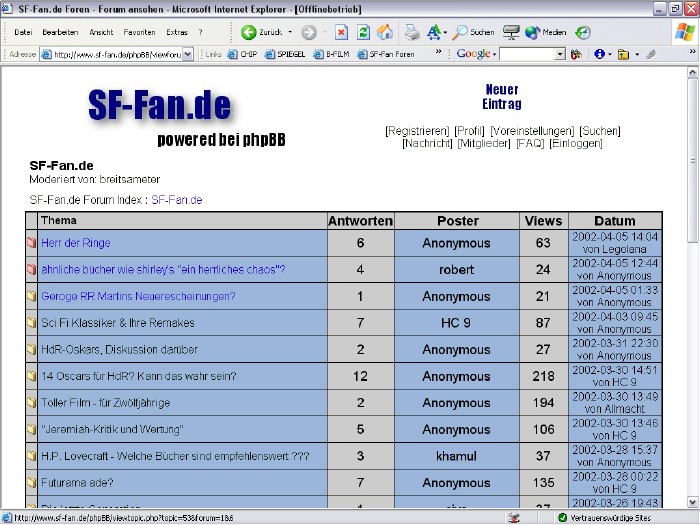Open the Google search box dropdown
The width and height of the screenshot is (700, 525).
coord(559,54)
